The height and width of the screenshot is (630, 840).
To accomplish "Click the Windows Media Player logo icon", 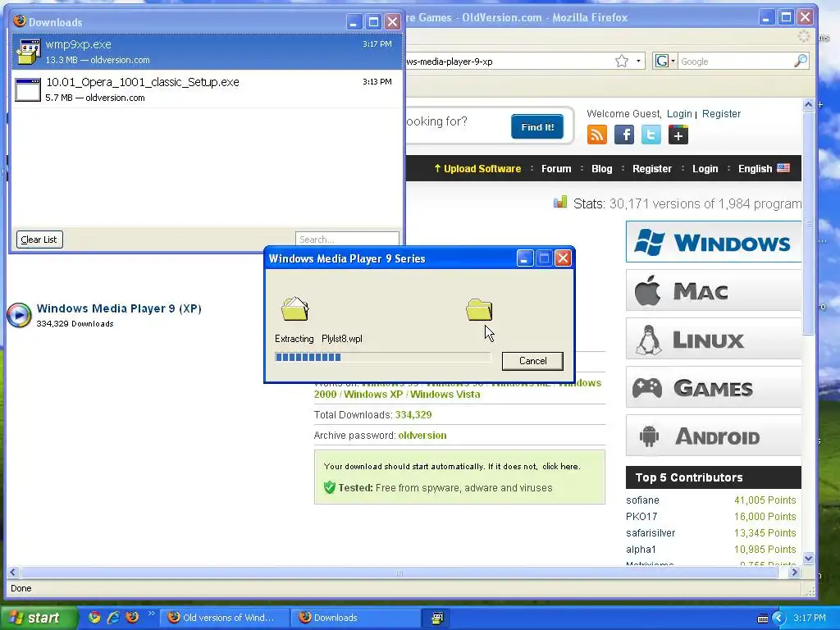I will (x=19, y=314).
